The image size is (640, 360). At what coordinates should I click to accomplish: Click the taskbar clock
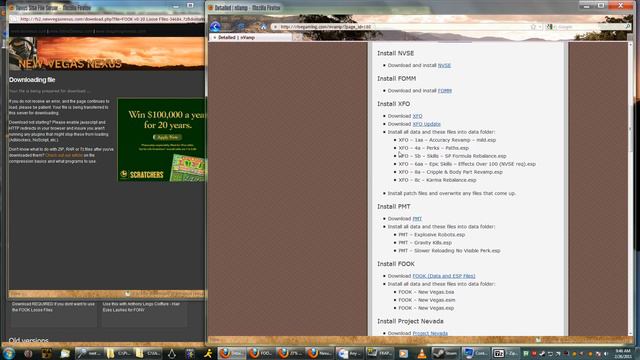point(623,353)
